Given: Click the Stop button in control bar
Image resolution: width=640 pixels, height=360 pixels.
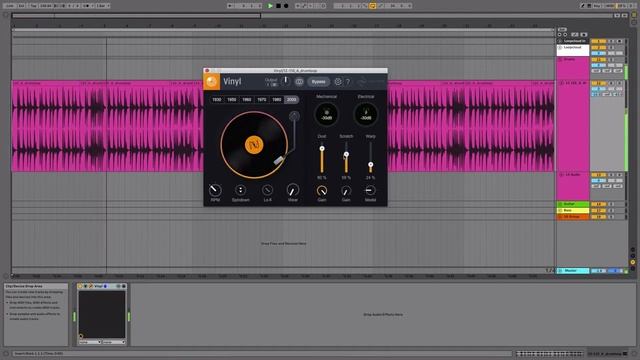Looking at the screenshot, I should [278, 6].
